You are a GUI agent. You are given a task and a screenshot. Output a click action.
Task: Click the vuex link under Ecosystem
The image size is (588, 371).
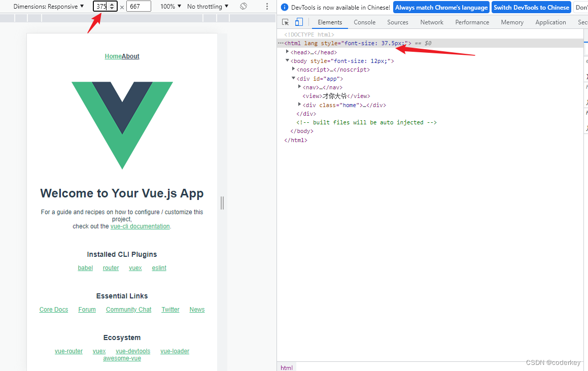99,351
